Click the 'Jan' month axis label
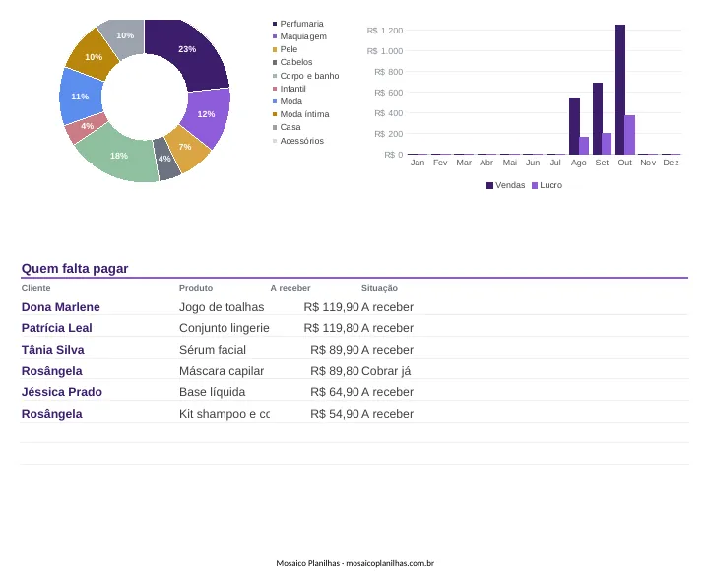708x588 pixels. pyautogui.click(x=418, y=163)
